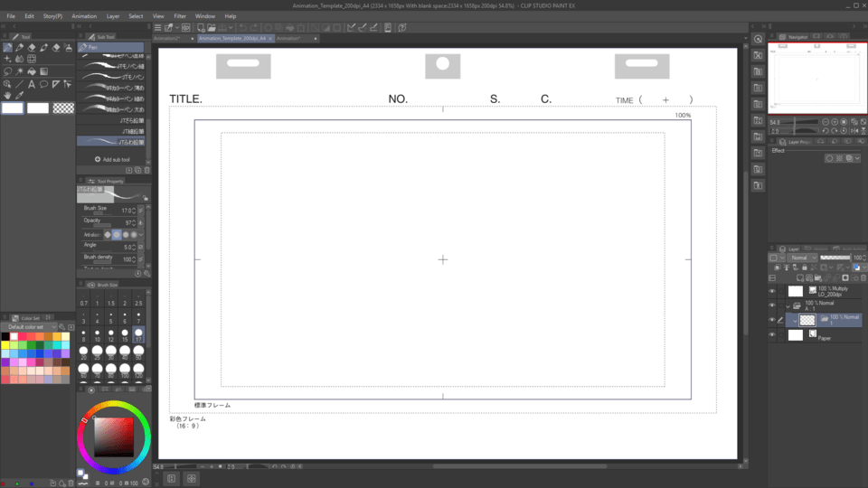Open the Normal blending mode dropdown
868x488 pixels.
coord(803,258)
